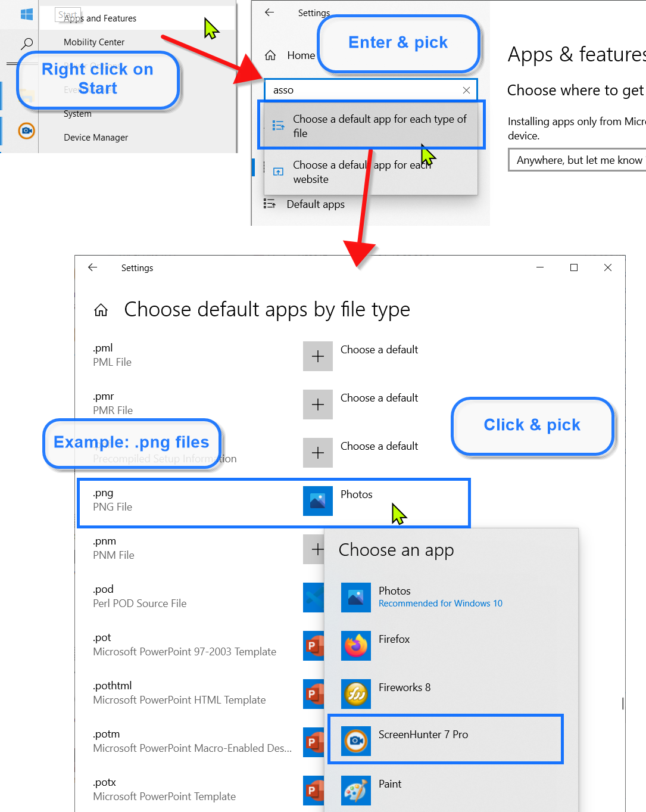Viewport: 646px width, 812px height.
Task: Open Mobility Center from context menu
Action: [94, 42]
